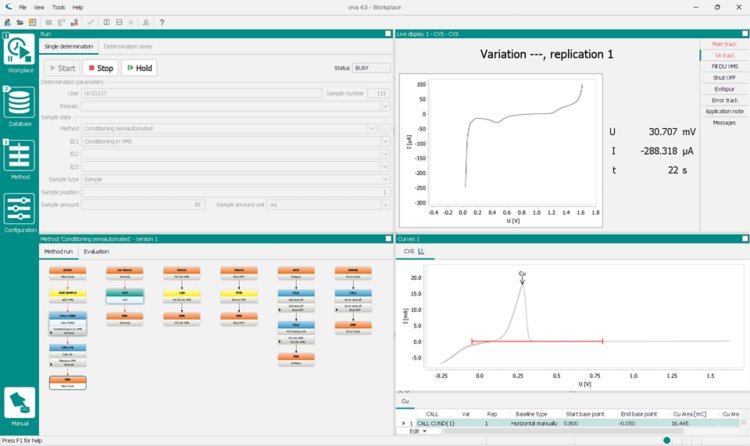
Task: Open the Workplace section in sidebar
Action: tap(19, 53)
